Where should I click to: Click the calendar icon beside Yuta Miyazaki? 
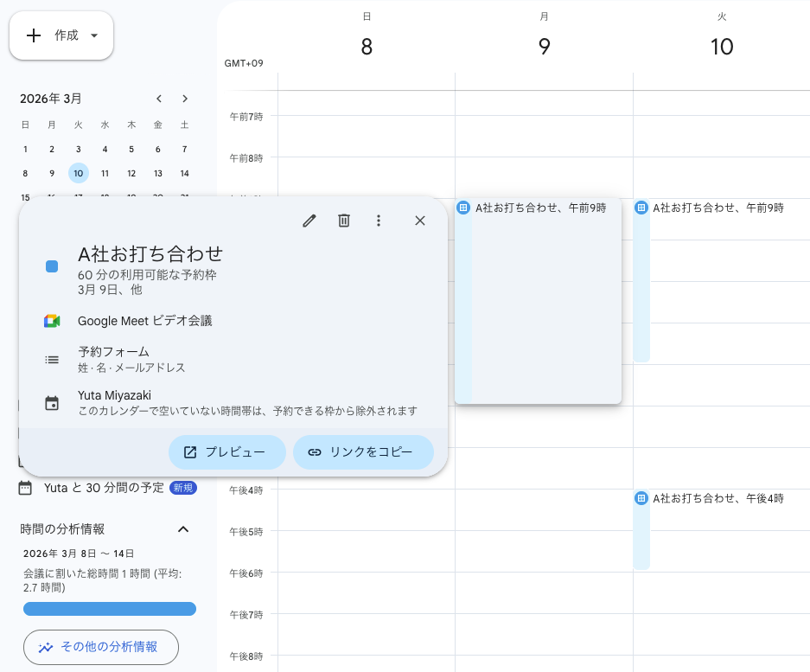pos(52,403)
